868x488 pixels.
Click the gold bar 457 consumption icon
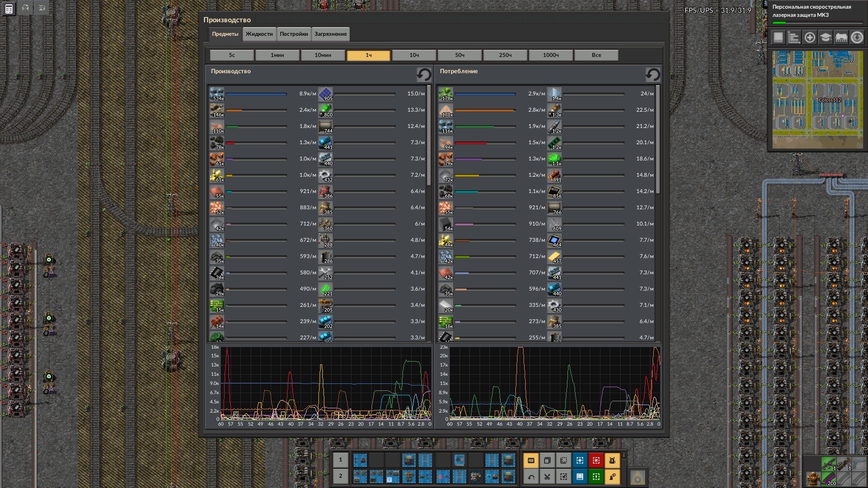pyautogui.click(x=554, y=256)
